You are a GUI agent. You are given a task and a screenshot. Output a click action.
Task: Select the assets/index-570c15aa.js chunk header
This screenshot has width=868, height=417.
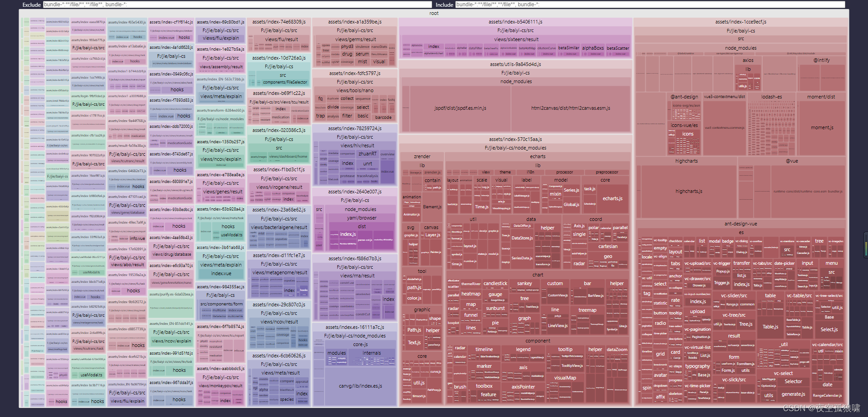[x=515, y=139]
